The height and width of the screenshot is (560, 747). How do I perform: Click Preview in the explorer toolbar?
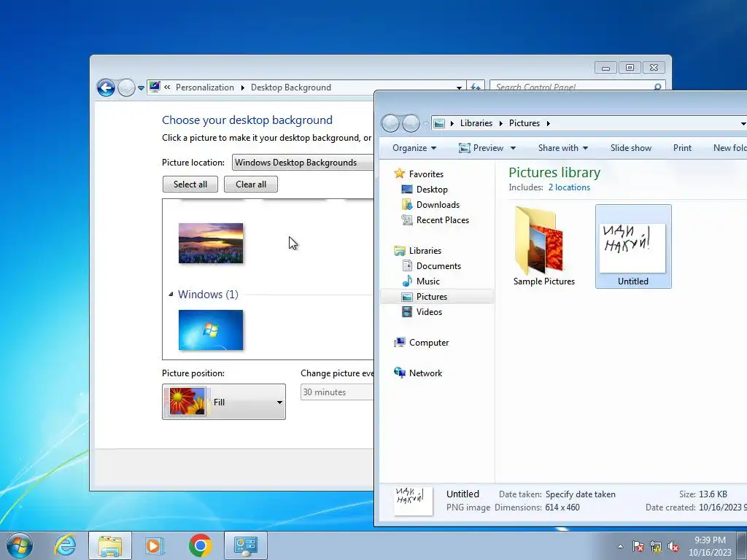[x=481, y=148]
